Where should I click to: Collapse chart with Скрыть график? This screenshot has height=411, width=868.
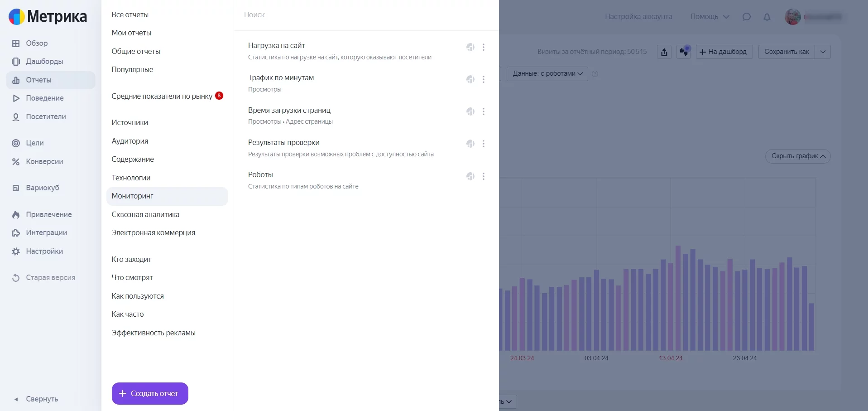click(x=798, y=156)
